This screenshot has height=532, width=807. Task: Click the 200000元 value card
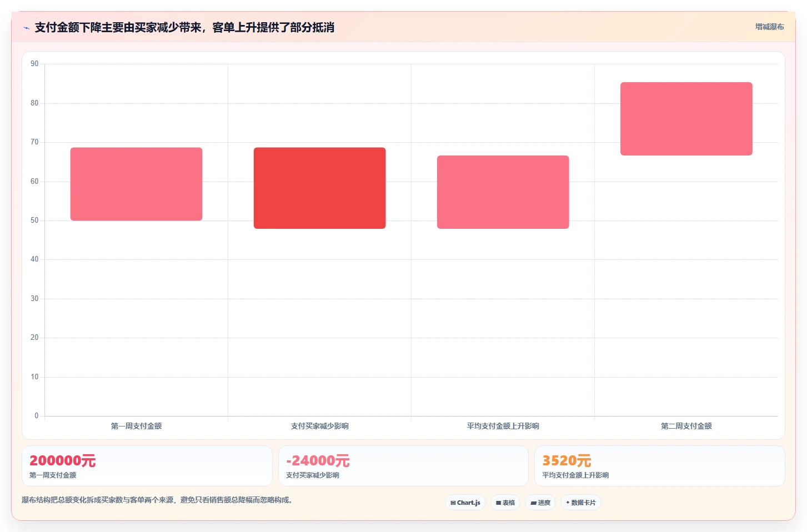pyautogui.click(x=147, y=466)
